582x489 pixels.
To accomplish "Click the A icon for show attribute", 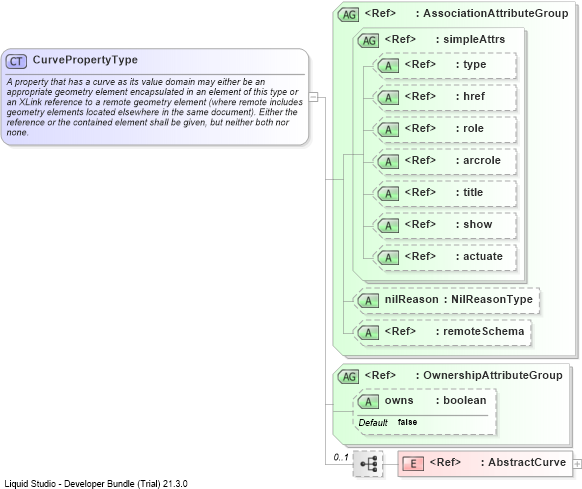I will [388, 225].
